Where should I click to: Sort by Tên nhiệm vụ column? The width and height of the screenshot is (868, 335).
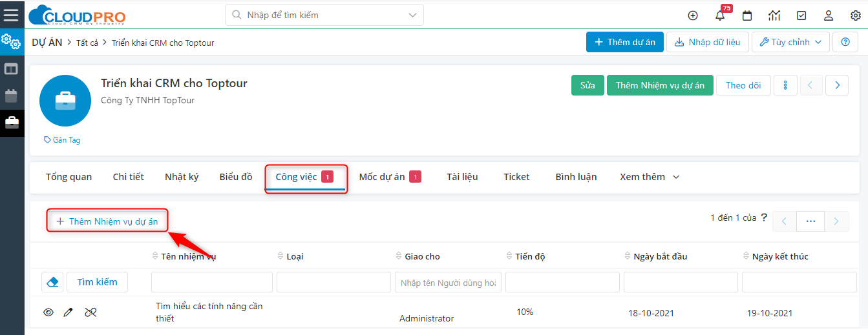coord(184,256)
